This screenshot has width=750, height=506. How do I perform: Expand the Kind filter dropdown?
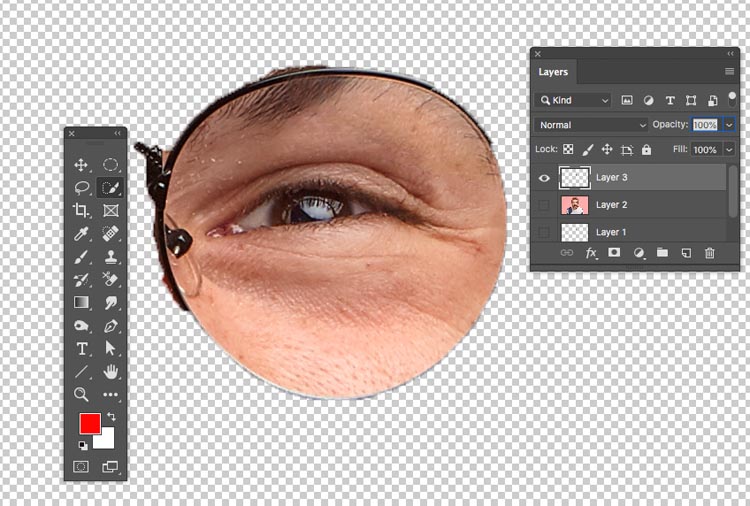[x=573, y=100]
